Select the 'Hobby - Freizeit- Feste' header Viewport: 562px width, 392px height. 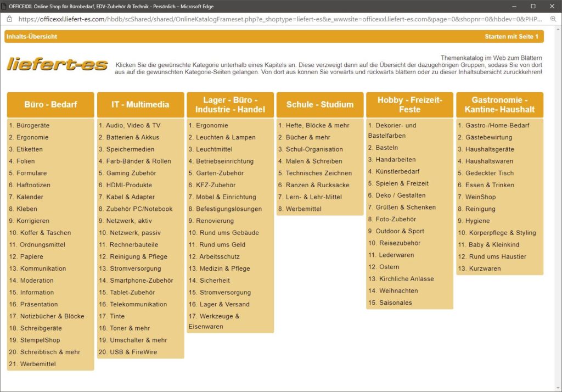tap(409, 104)
